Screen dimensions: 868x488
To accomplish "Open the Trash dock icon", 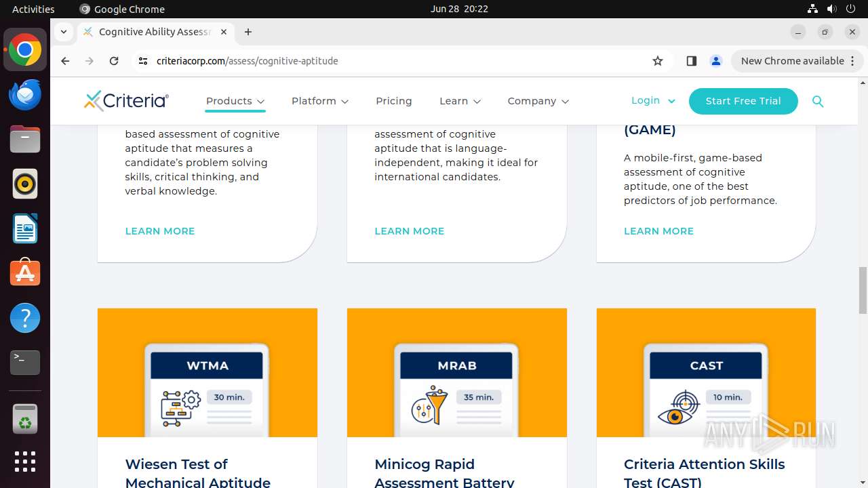I will tap(25, 419).
